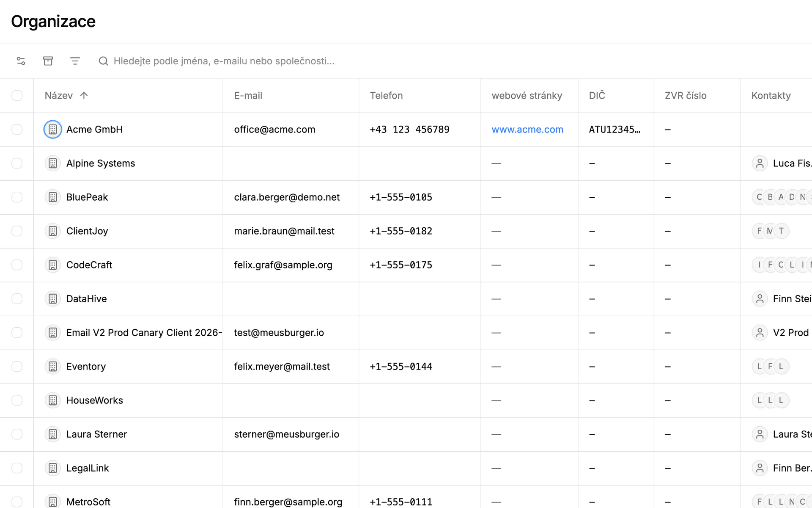Click the Název sort arrow
This screenshot has width=812, height=508.
click(x=84, y=96)
